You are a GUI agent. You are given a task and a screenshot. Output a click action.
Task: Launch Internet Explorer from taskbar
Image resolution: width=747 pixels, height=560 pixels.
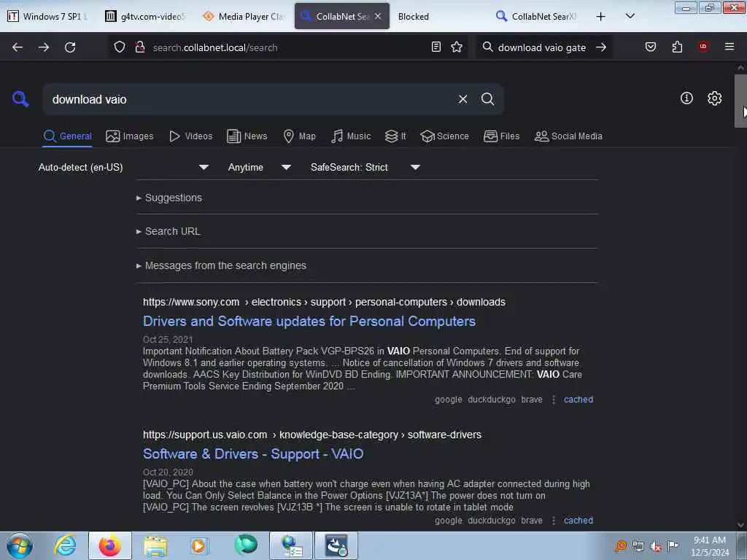point(65,545)
